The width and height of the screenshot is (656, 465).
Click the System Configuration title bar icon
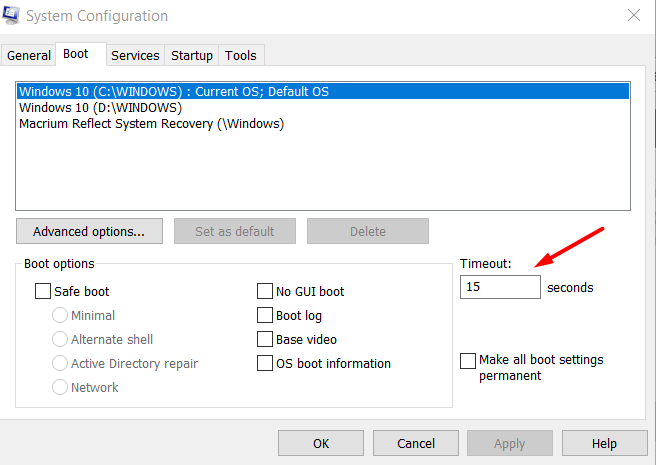tap(10, 15)
